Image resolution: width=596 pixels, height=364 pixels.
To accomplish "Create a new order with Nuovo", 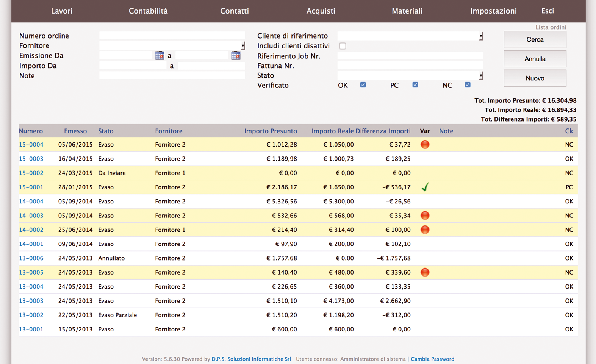I will (535, 78).
